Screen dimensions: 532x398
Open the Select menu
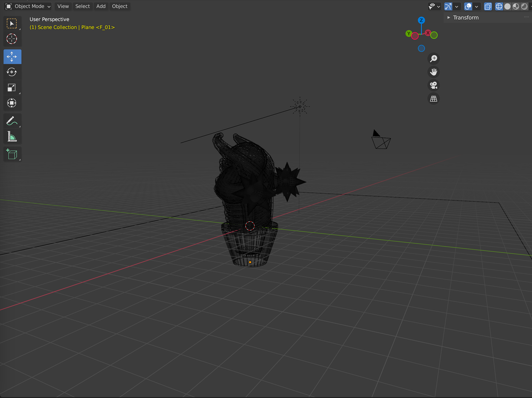[83, 6]
